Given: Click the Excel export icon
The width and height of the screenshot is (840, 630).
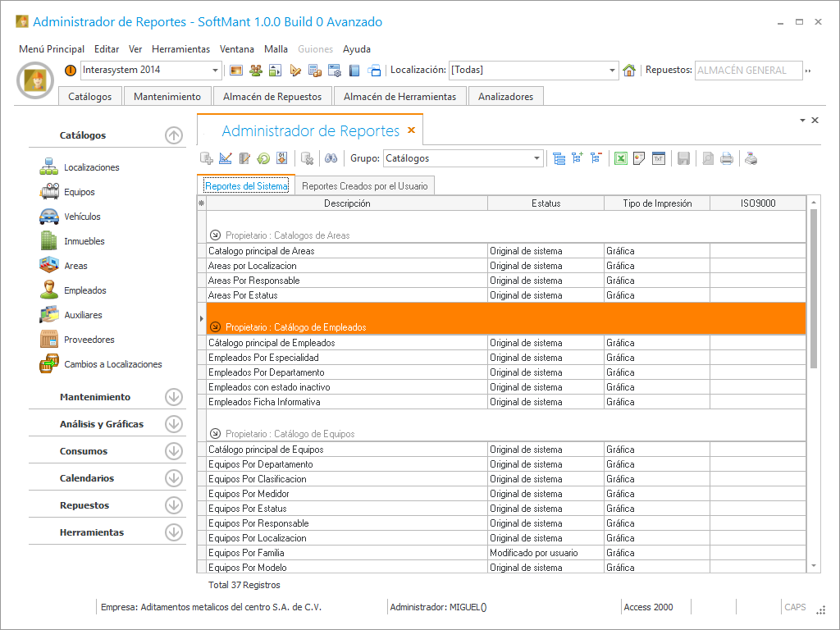Looking at the screenshot, I should [x=620, y=158].
